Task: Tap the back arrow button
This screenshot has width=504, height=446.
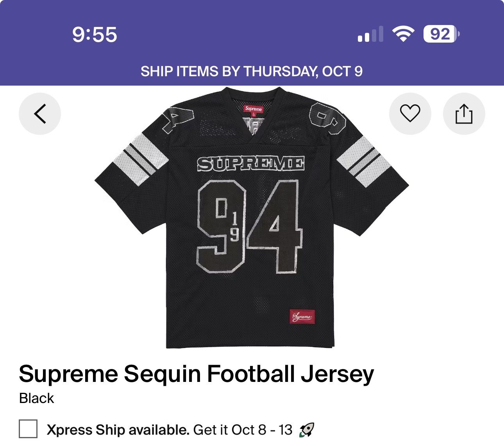Action: click(40, 114)
